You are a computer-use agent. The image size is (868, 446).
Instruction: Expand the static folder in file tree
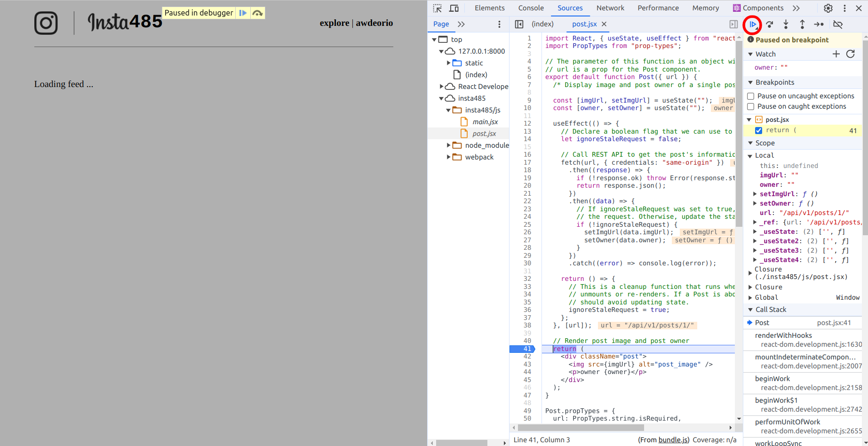448,63
